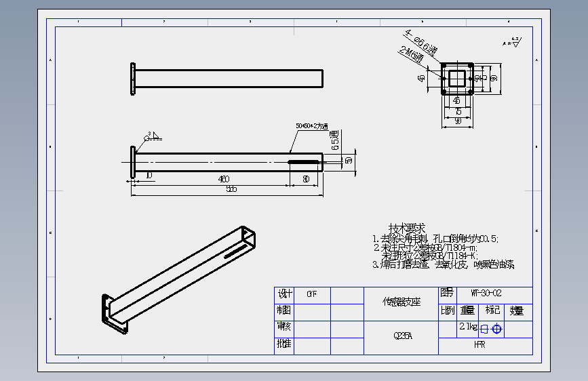Click the 45 dimension left of end view
Viewport: 588px width, 381px height.
421,79
